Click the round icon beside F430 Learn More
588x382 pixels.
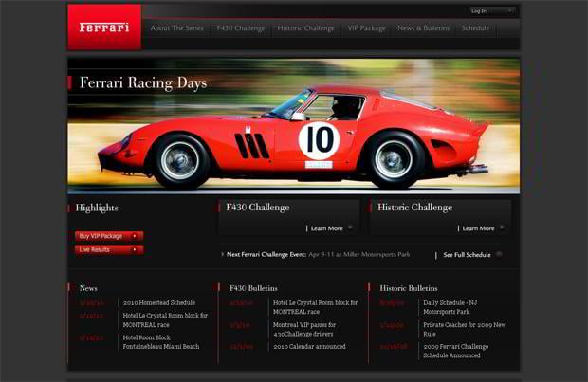point(350,227)
